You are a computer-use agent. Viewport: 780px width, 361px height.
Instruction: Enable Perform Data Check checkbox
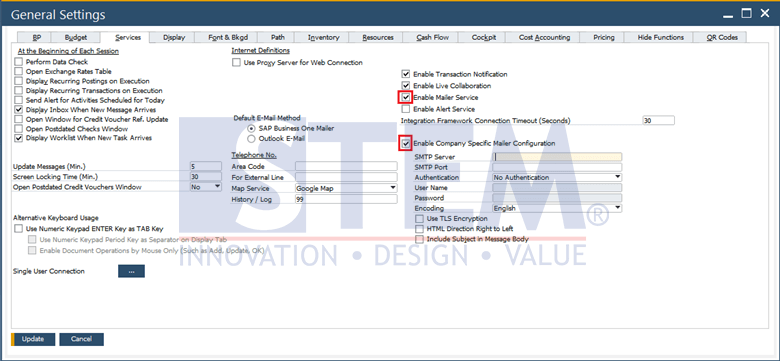[19, 62]
